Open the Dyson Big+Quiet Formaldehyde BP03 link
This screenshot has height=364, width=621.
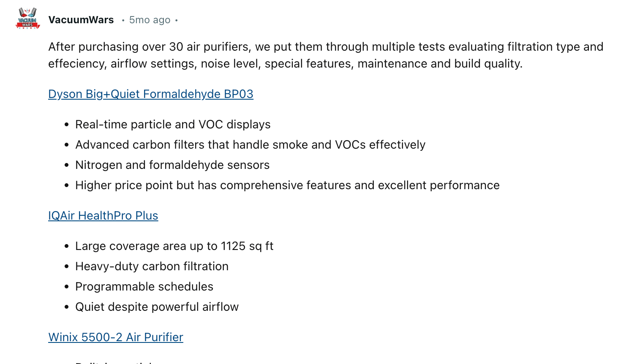click(x=150, y=94)
